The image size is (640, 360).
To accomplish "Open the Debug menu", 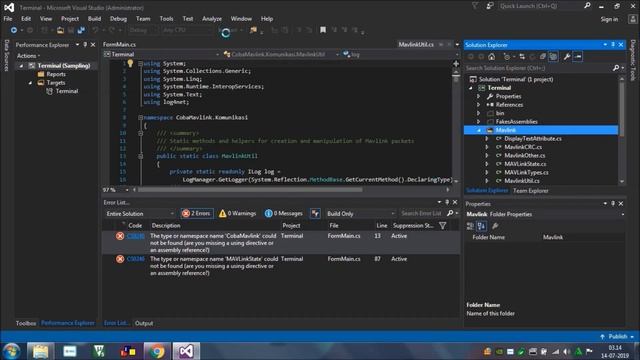I will tap(118, 19).
